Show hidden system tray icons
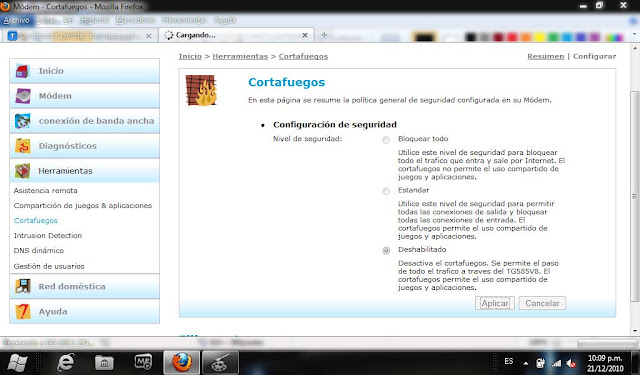The width and height of the screenshot is (640, 375). tap(526, 363)
